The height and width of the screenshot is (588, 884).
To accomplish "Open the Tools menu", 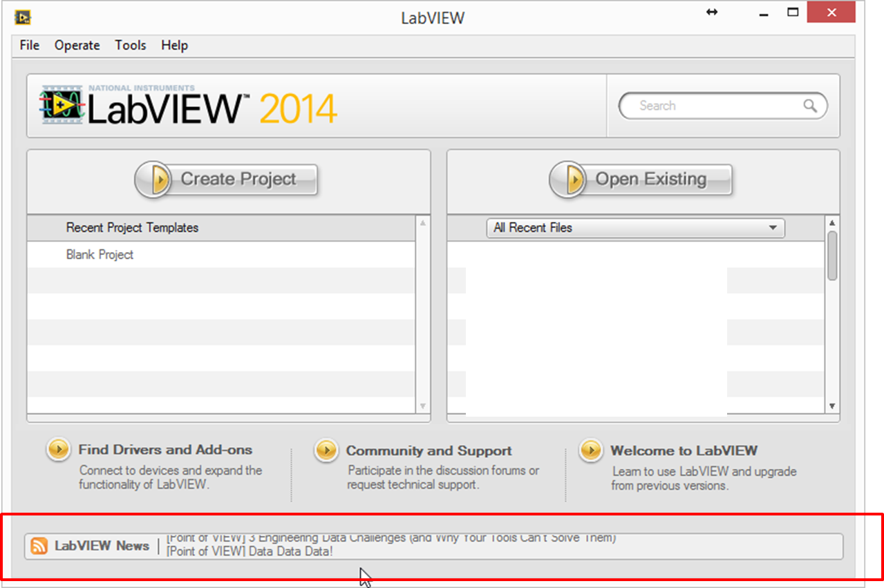I will click(131, 46).
